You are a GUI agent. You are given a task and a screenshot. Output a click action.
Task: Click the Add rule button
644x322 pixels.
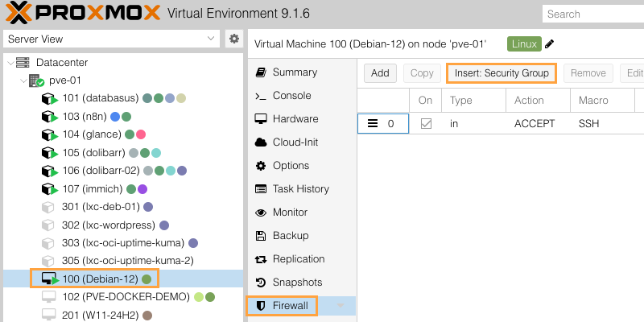coord(380,73)
